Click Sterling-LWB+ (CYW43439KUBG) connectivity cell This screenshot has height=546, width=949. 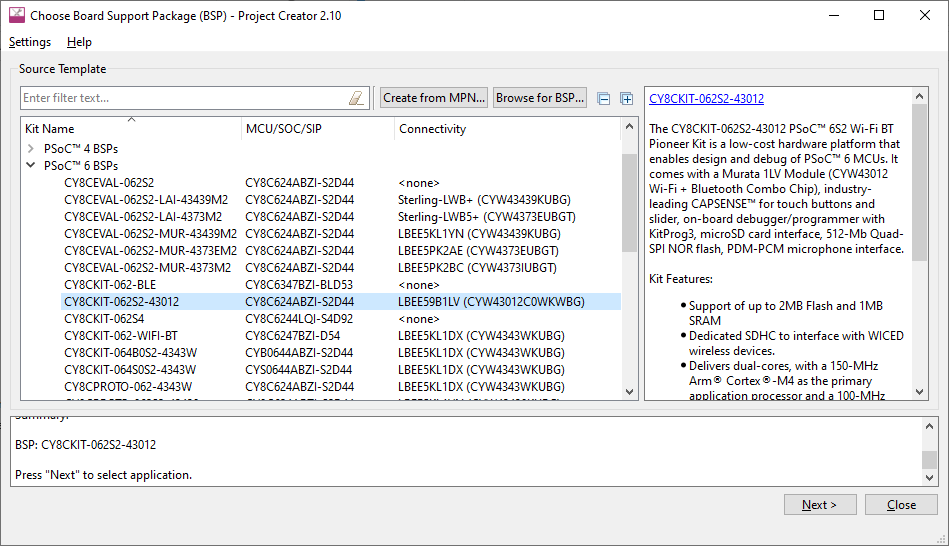click(484, 200)
